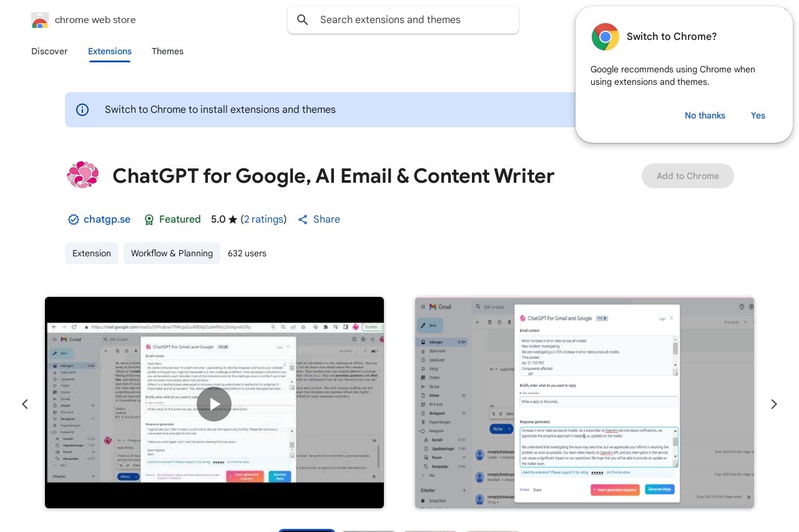
Task: Click the rating star icon
Action: tap(233, 220)
